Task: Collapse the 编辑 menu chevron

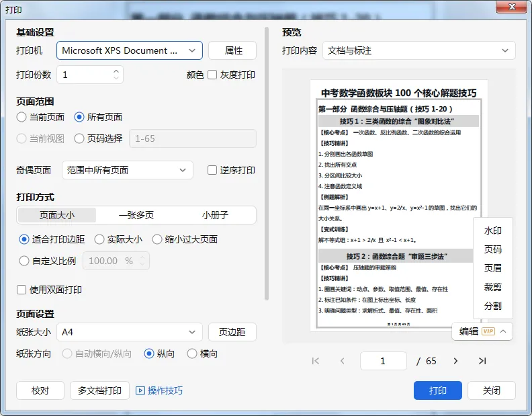Action: (x=503, y=331)
